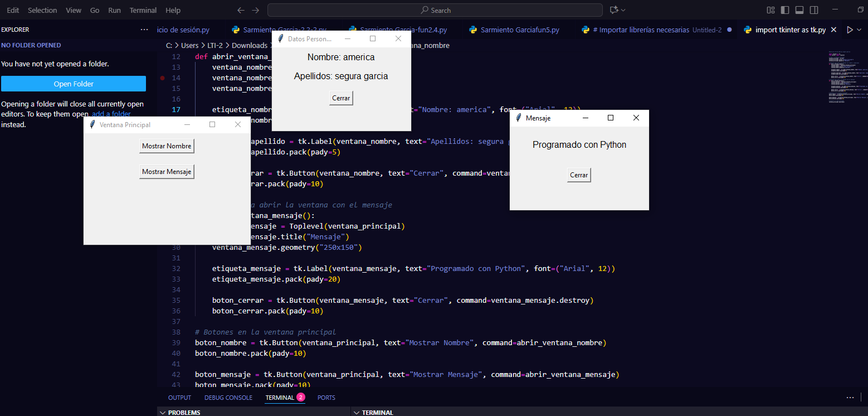Close the import tkinter as tk.py tab
Image resolution: width=868 pixels, height=416 pixels.
tap(833, 30)
